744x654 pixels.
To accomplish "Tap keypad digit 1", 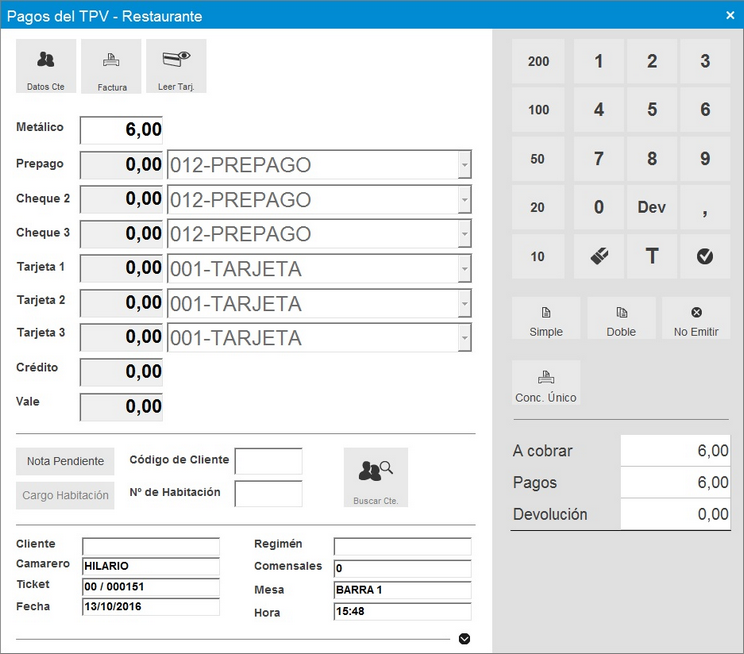I will point(599,61).
